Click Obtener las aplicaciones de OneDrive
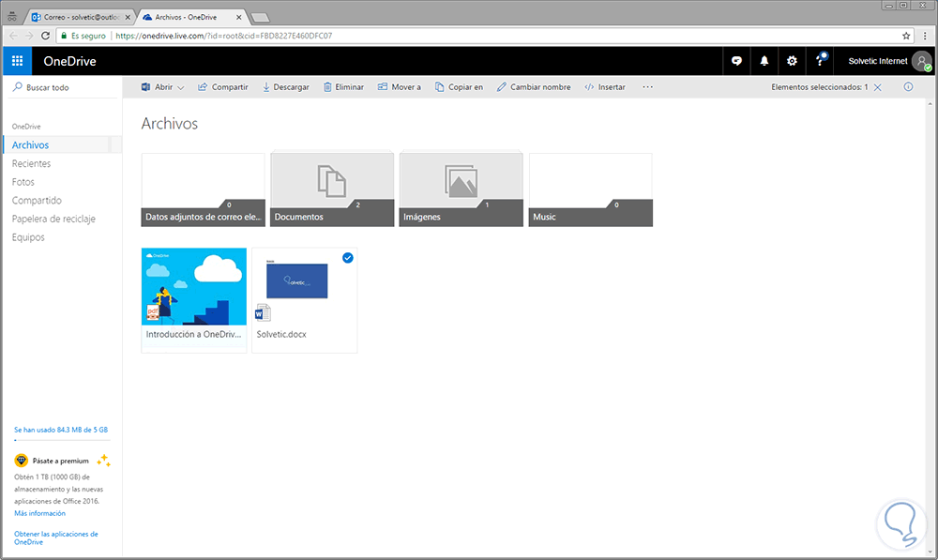This screenshot has height=560, width=938. tap(55, 537)
